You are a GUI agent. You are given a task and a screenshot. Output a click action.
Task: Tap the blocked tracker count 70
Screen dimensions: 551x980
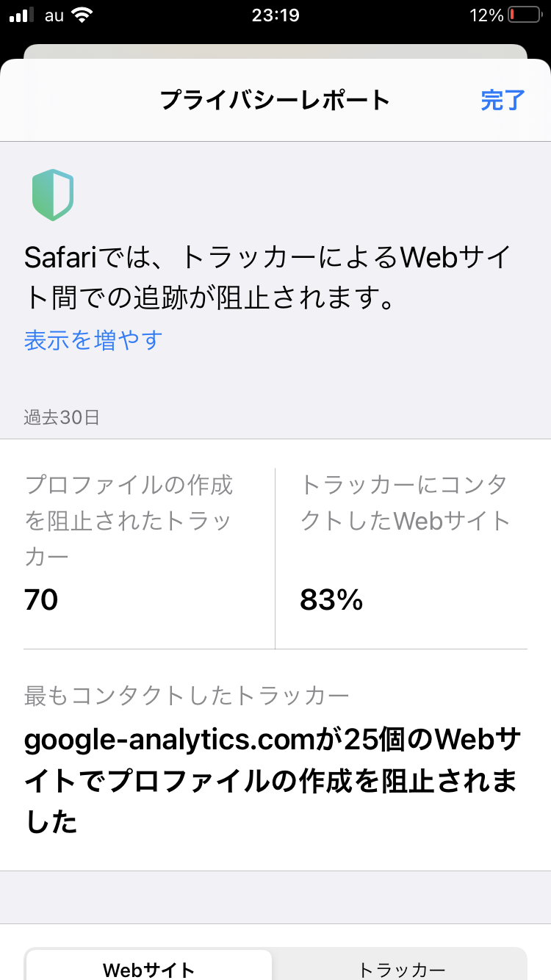[41, 600]
